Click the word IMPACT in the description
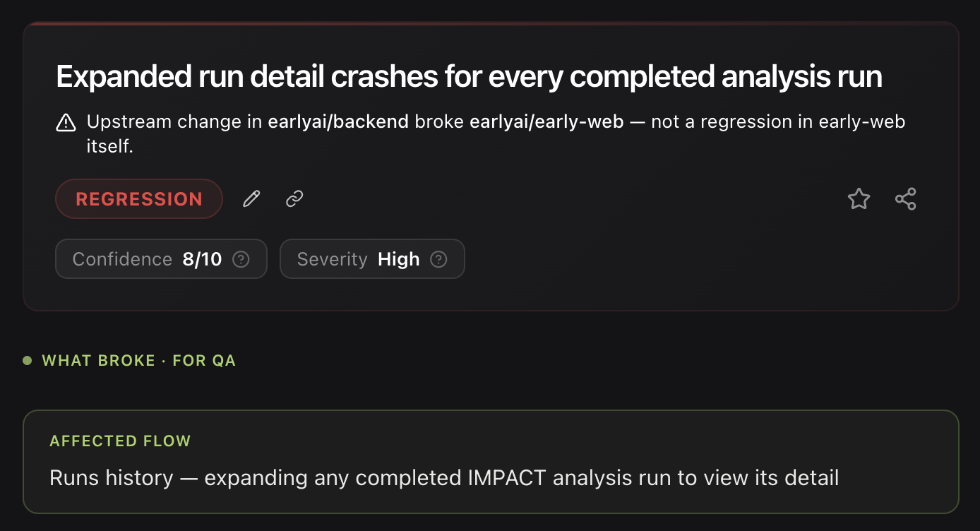Image resolution: width=980 pixels, height=531 pixels. 507,478
